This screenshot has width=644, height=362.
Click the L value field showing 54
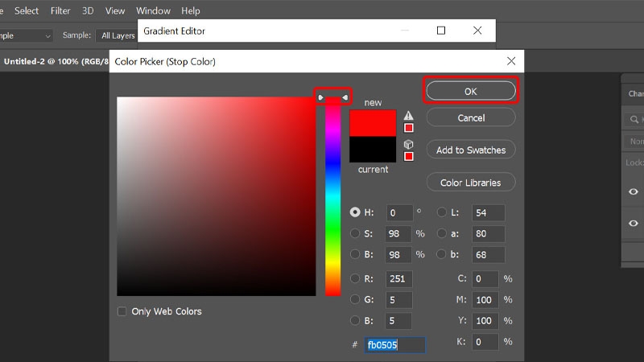point(488,212)
